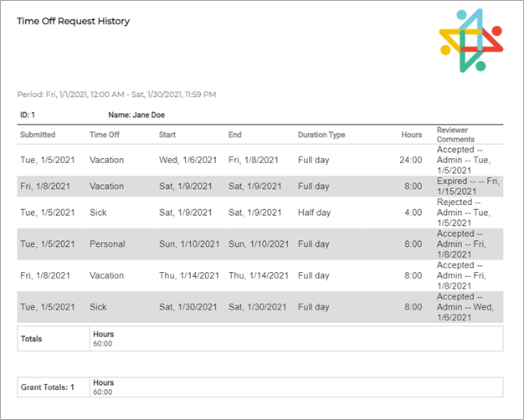Click the colorful star logo
This screenshot has height=420, width=524.
471,40
